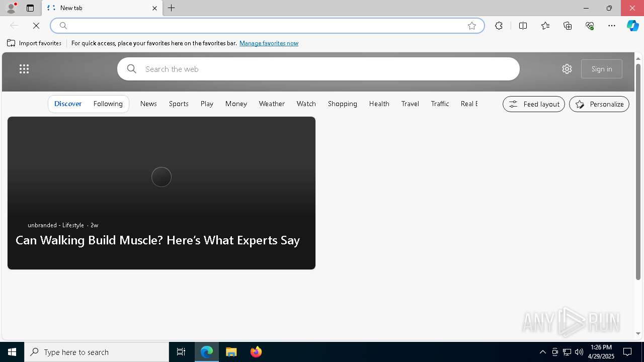Click the web search magnifier icon
644x362 pixels.
click(132, 69)
